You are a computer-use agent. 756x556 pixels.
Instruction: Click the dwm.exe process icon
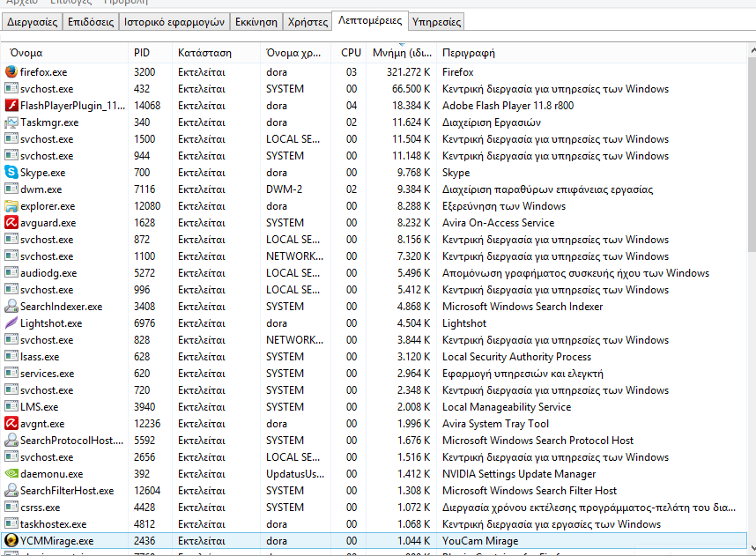pyautogui.click(x=11, y=189)
